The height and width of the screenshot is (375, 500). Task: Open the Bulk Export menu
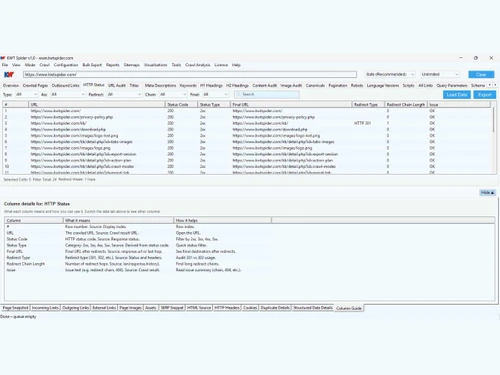click(x=92, y=65)
